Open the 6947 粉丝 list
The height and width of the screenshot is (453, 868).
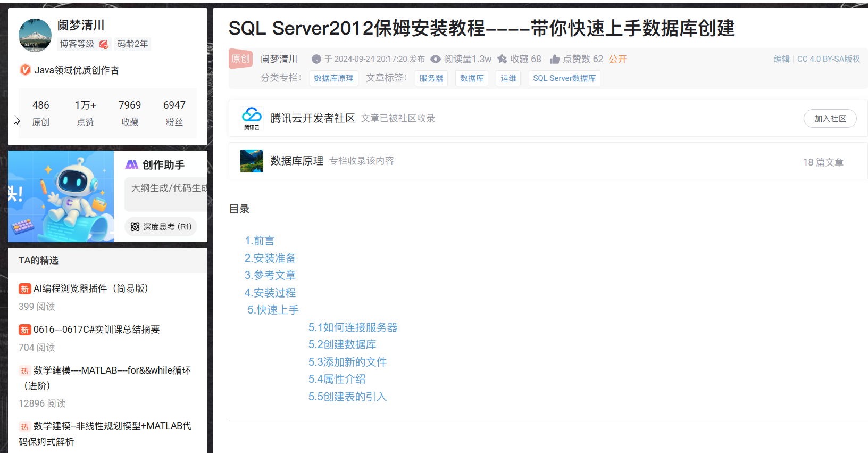[174, 113]
